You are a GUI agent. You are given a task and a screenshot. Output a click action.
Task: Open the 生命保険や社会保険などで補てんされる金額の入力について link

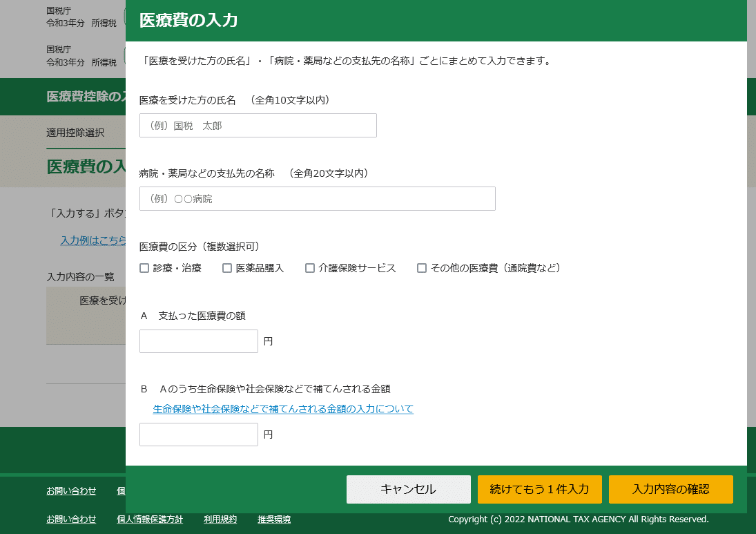tap(283, 409)
